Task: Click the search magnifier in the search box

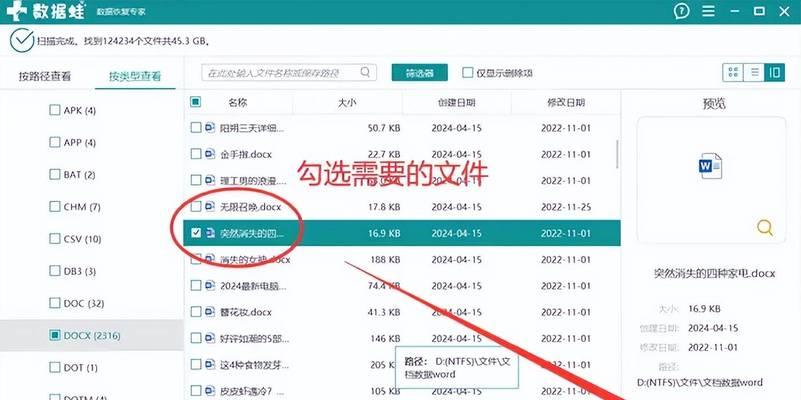Action: [365, 72]
